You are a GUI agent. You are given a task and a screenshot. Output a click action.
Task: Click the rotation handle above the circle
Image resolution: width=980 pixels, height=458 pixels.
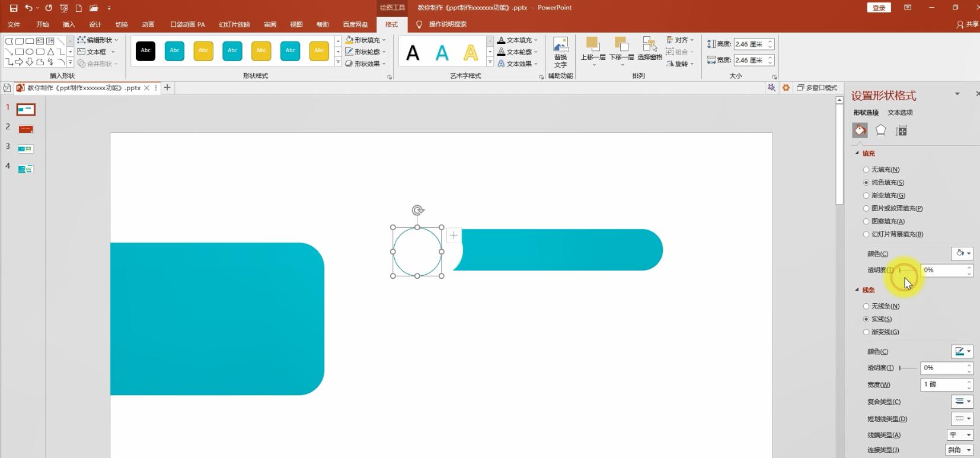418,210
